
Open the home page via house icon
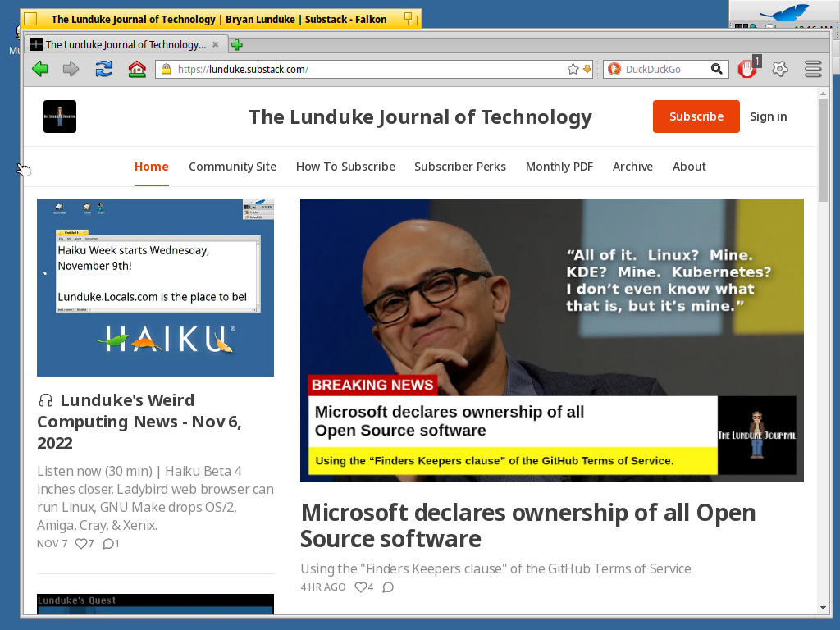click(x=137, y=69)
